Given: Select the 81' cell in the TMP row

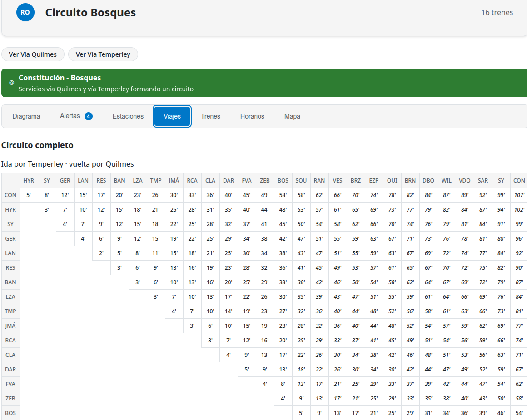Looking at the screenshot, I should coord(519,311).
